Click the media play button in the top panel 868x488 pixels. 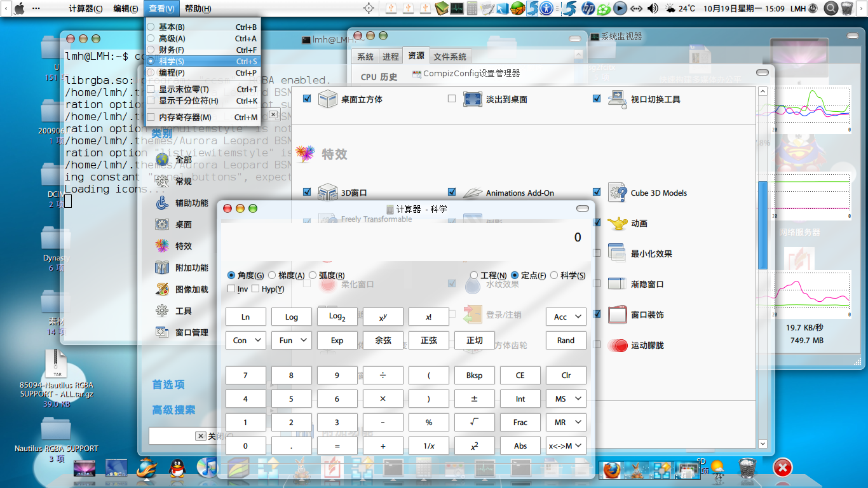pos(620,8)
